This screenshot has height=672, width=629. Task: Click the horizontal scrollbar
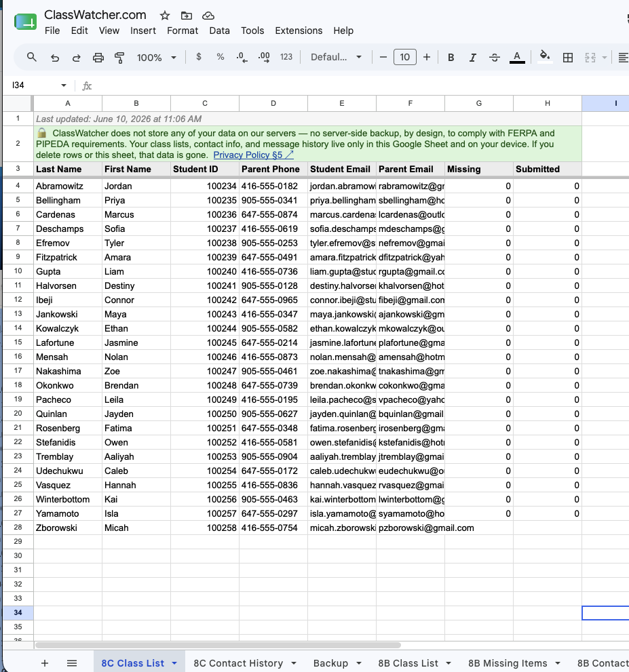tap(218, 645)
